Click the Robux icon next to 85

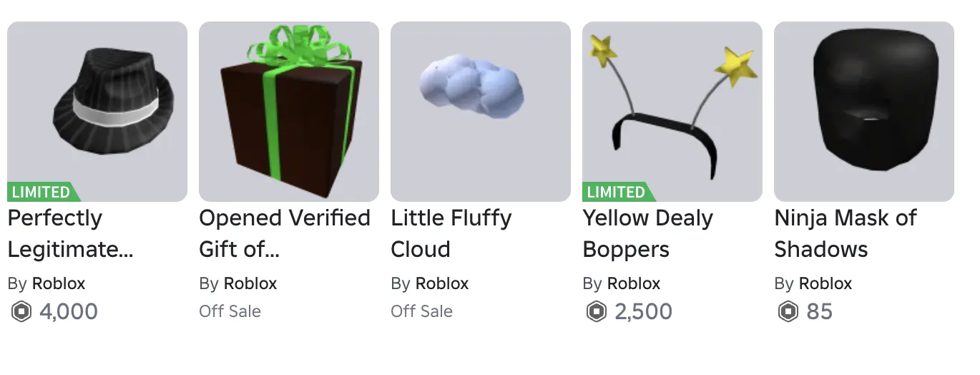pyautogui.click(x=788, y=312)
